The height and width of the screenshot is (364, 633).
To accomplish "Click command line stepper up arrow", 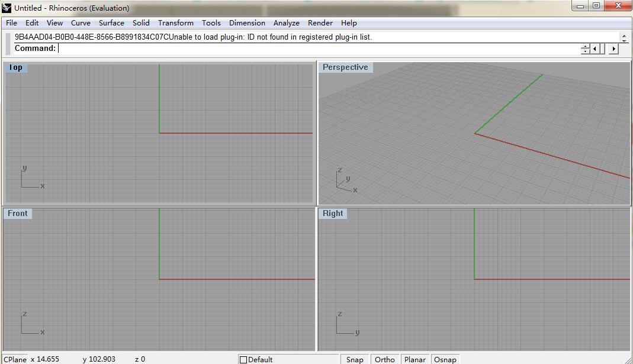I will [586, 46].
